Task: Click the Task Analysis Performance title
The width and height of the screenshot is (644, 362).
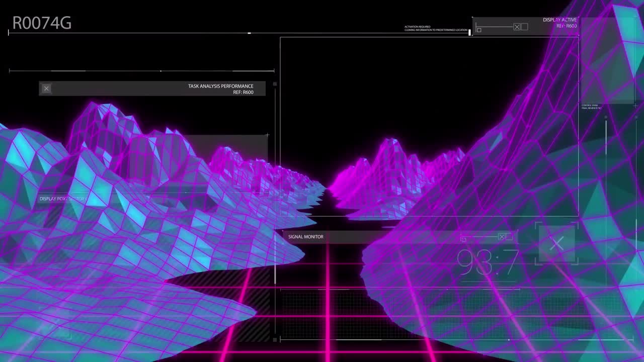Action: [x=220, y=86]
